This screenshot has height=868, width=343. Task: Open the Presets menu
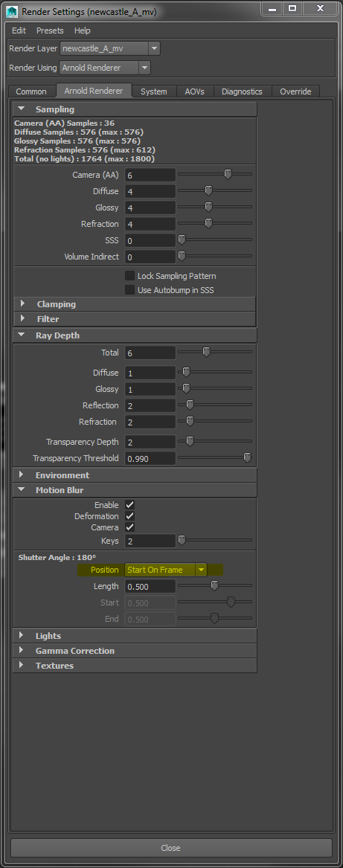(50, 30)
